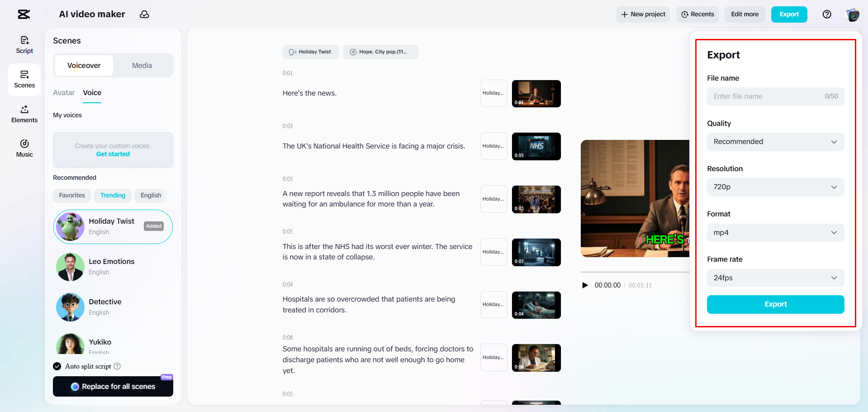
Task: Click the New project button
Action: point(643,14)
